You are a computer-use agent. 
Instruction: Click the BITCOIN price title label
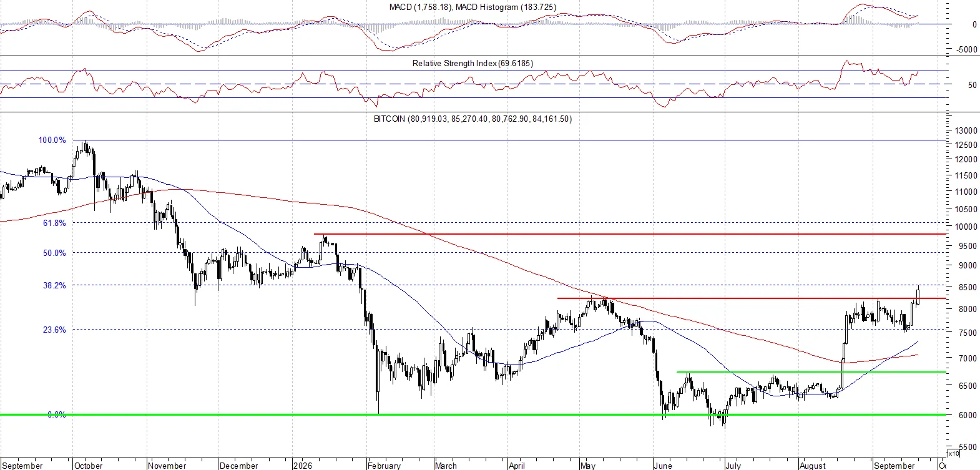(x=473, y=119)
